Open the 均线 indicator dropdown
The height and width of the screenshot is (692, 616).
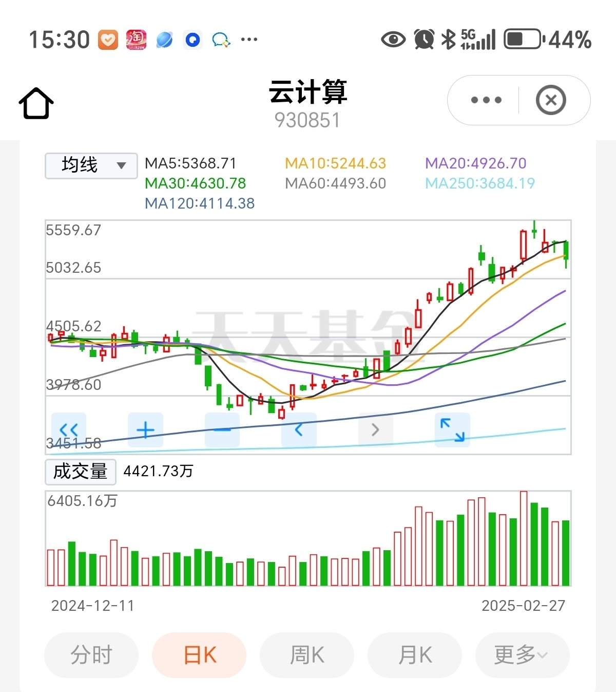pos(91,165)
